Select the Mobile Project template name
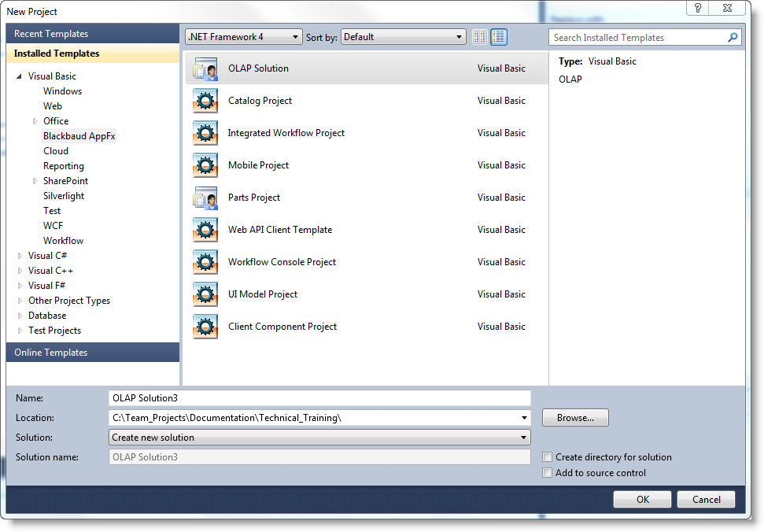This screenshot has width=764, height=532. 258,165
